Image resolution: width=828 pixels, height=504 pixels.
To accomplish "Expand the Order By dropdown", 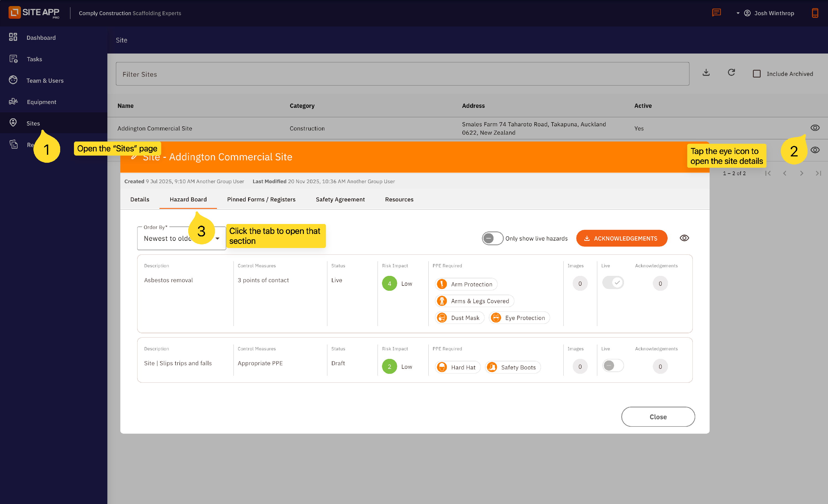I will [217, 238].
